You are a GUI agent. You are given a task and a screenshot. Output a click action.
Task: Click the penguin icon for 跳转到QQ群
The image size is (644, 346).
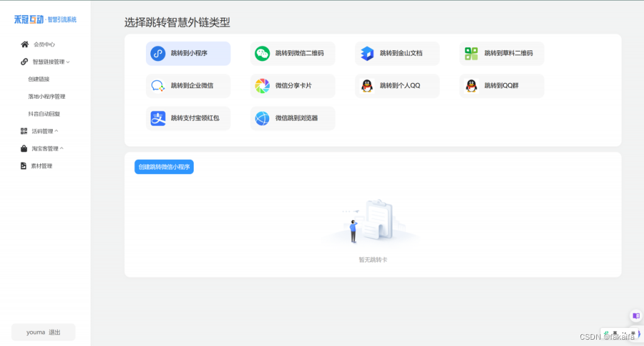pos(471,86)
